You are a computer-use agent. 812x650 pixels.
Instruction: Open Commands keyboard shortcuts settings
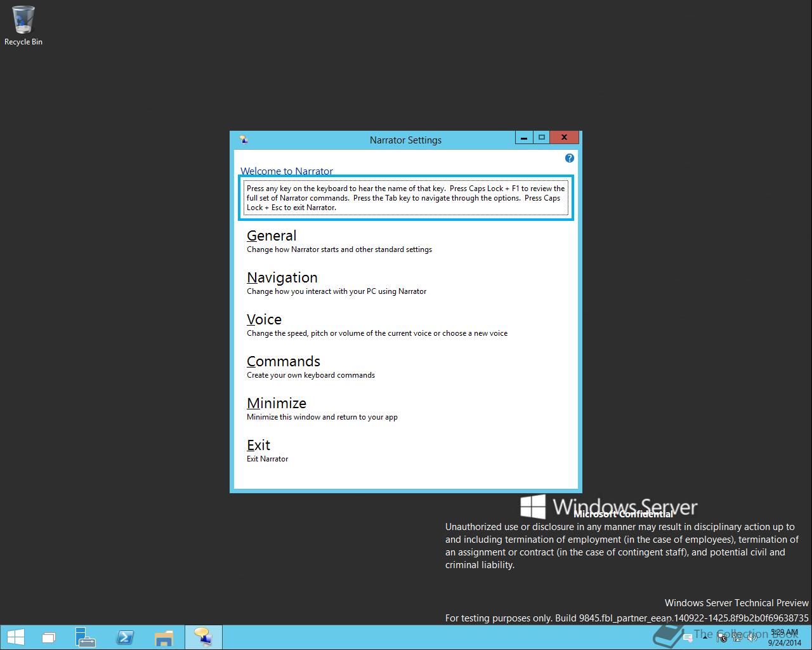(x=284, y=361)
